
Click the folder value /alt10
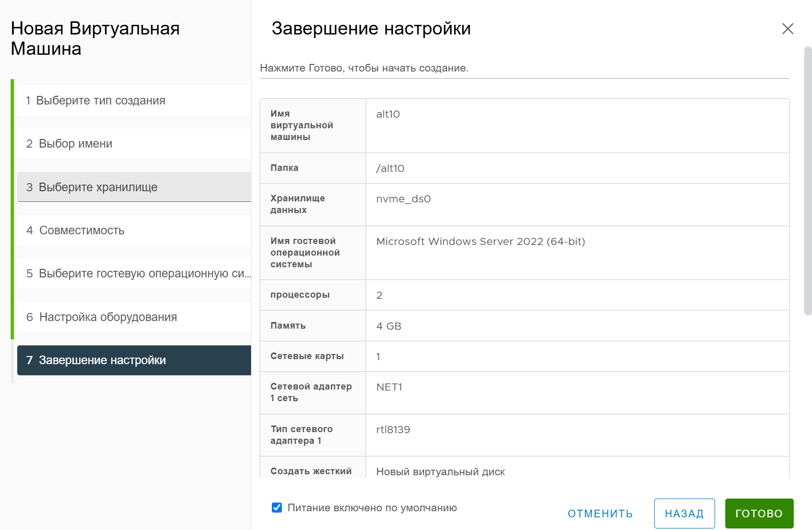point(390,168)
